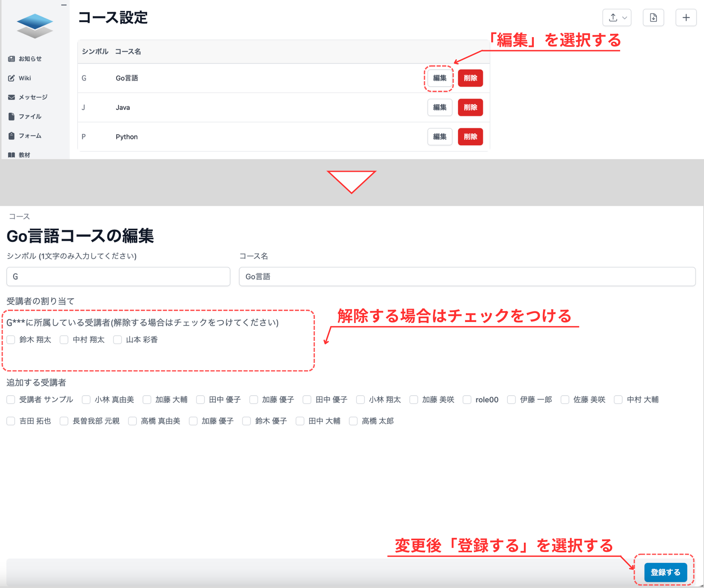Check 長曽我部 元親 to add as student
704x588 pixels.
pyautogui.click(x=64, y=421)
